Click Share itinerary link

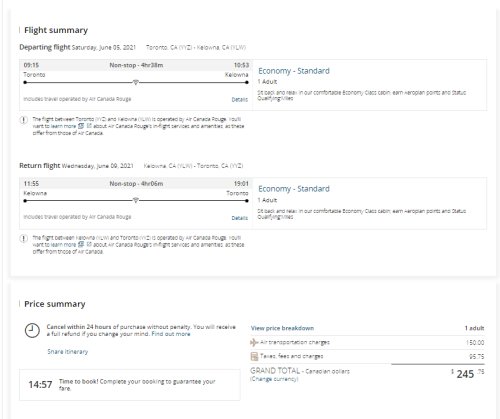[x=68, y=352]
